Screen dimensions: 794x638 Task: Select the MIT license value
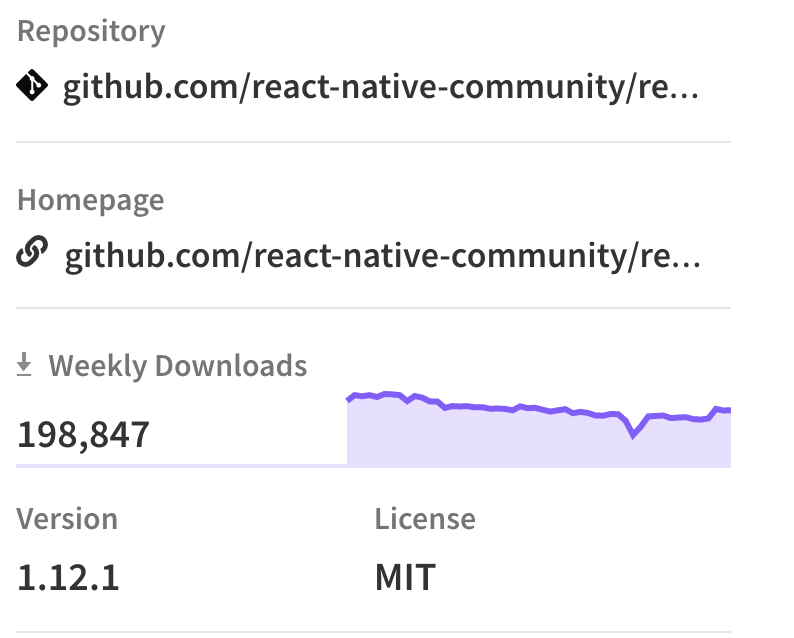pyautogui.click(x=405, y=578)
